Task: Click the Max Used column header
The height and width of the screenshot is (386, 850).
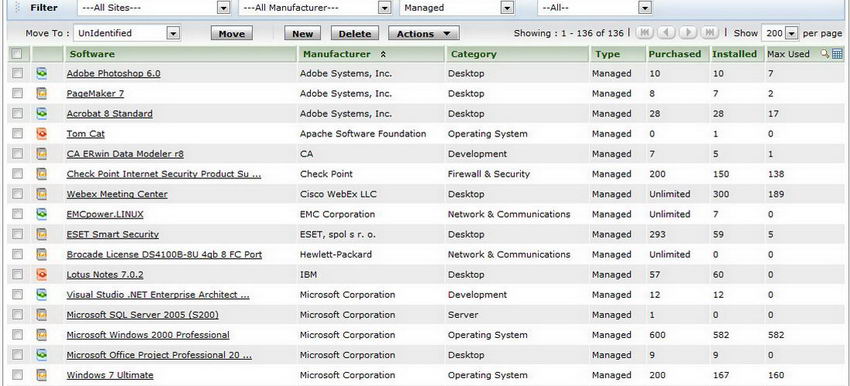Action: pos(788,54)
